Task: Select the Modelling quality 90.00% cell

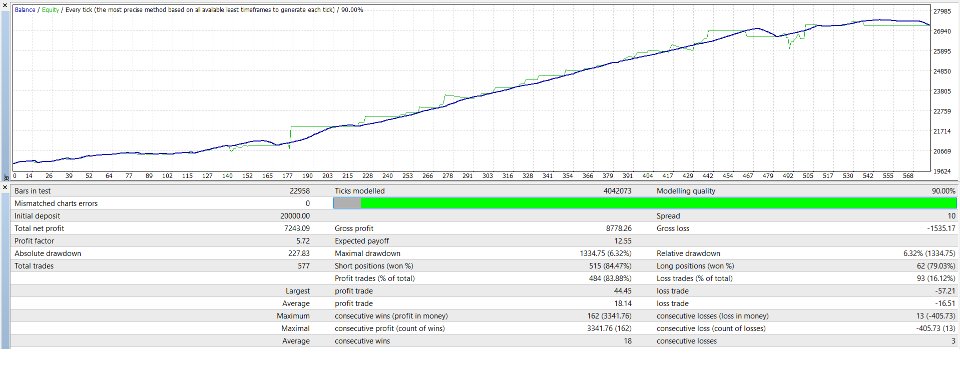Action: (x=943, y=190)
